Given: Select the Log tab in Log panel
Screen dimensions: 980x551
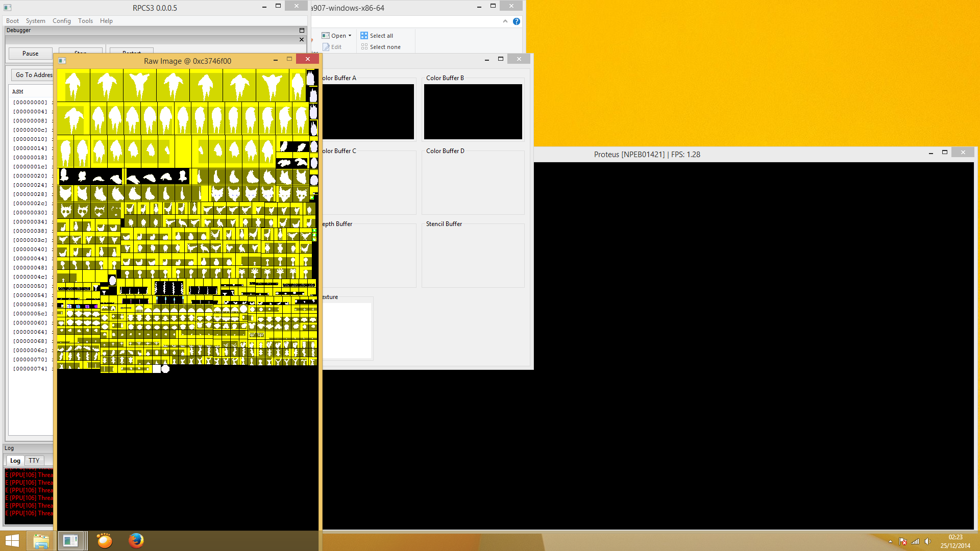Looking at the screenshot, I should coord(15,461).
